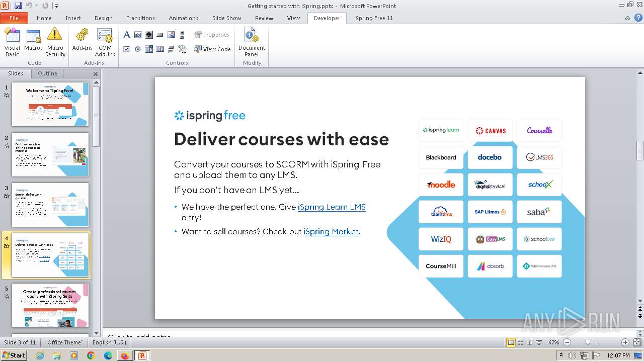This screenshot has height=362, width=644.
Task: Select slide 5 thumbnail
Action: pos(50,305)
